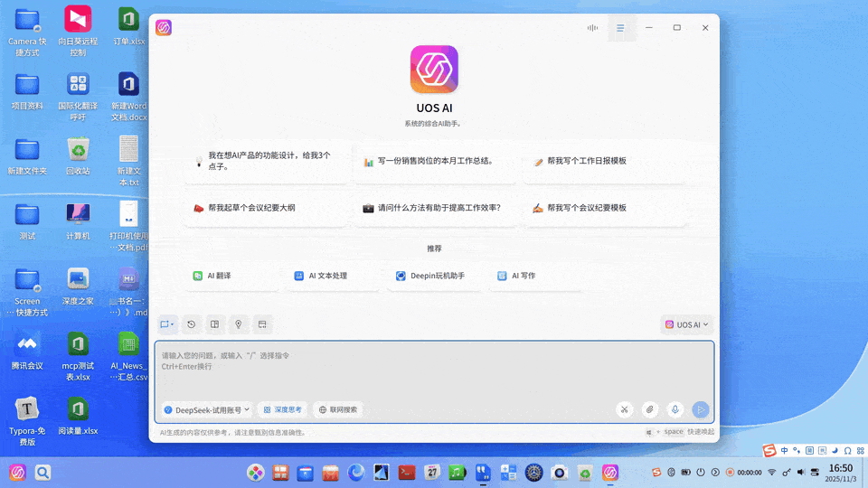Open the 阅读量.xlsx desktop file
This screenshot has width=868, height=488.
(78, 416)
